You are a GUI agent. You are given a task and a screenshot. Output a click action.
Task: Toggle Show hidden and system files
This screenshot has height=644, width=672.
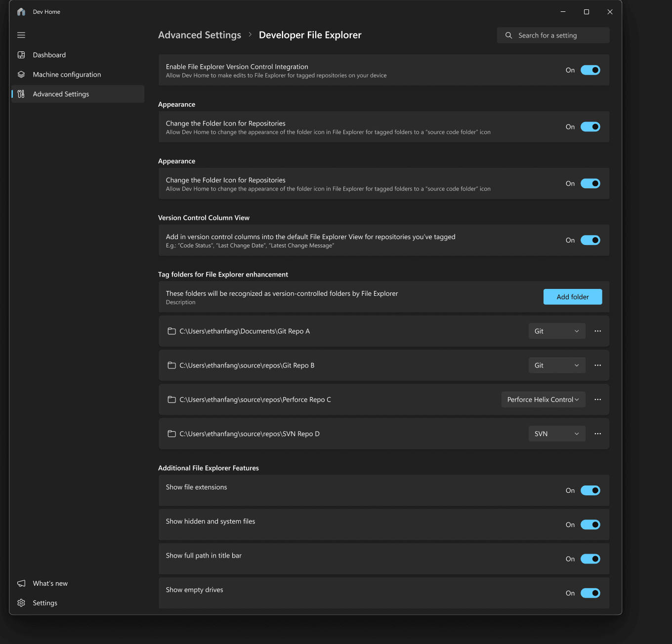[x=590, y=524]
